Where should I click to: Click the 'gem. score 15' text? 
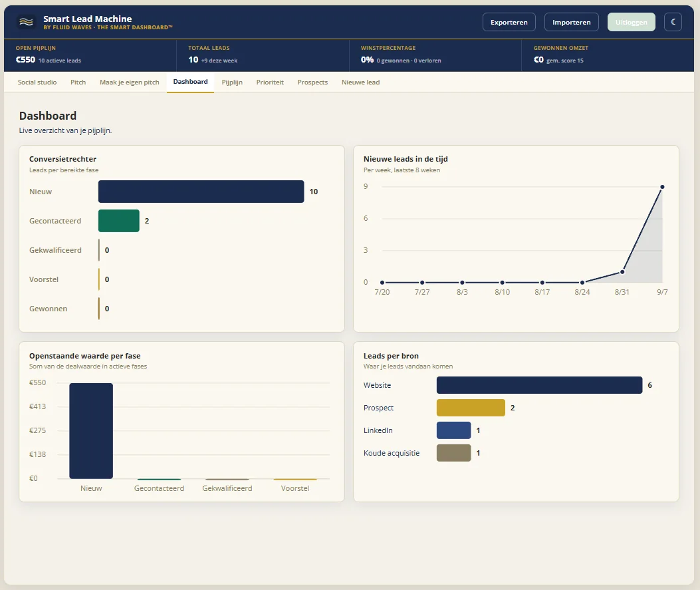pyautogui.click(x=565, y=61)
